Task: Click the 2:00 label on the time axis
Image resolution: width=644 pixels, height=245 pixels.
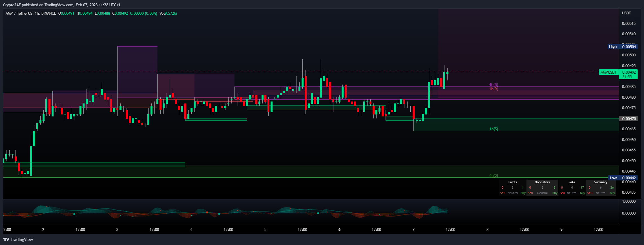Action: pyautogui.click(x=7, y=229)
